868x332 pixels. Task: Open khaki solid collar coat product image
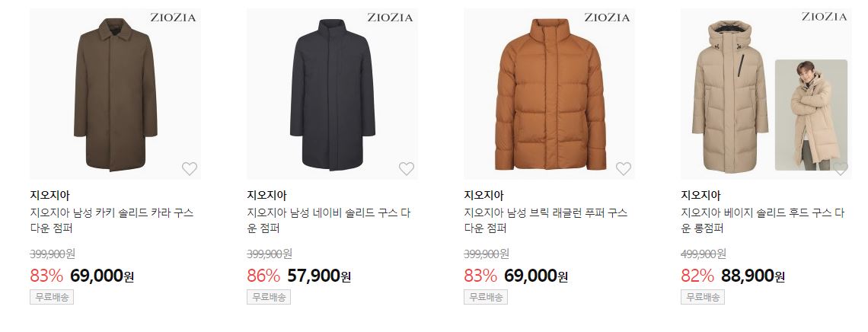pos(115,94)
